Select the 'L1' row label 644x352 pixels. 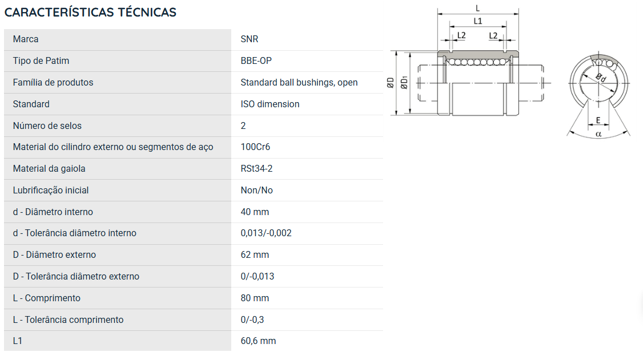click(17, 341)
